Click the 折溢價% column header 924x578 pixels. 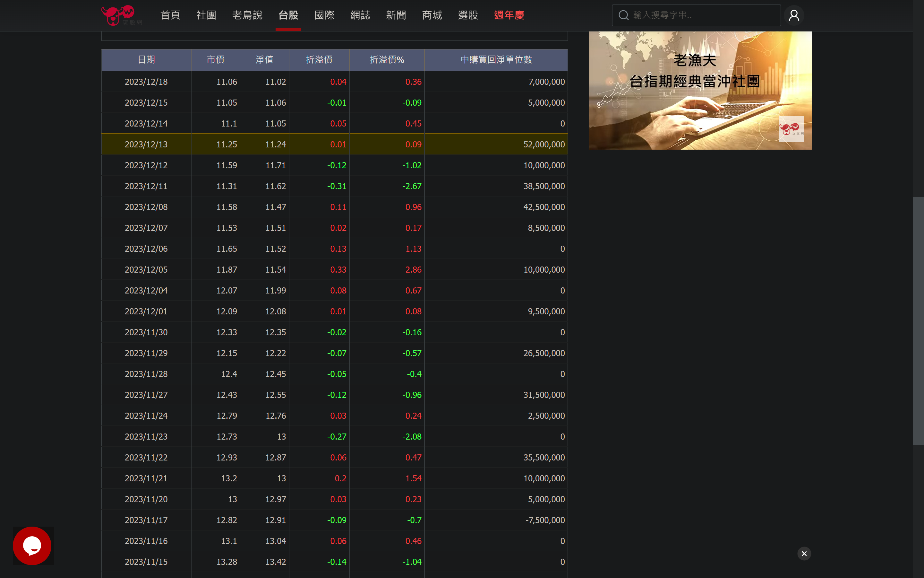(387, 60)
